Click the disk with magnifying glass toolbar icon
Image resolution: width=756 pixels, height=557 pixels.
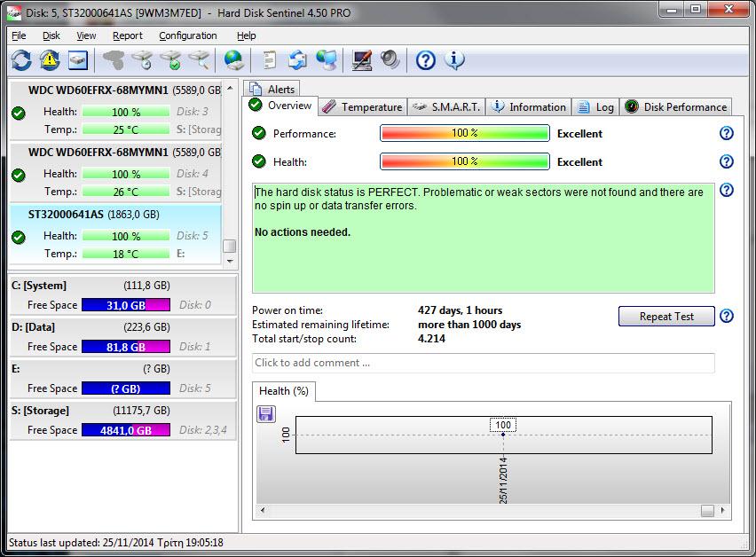(x=199, y=60)
